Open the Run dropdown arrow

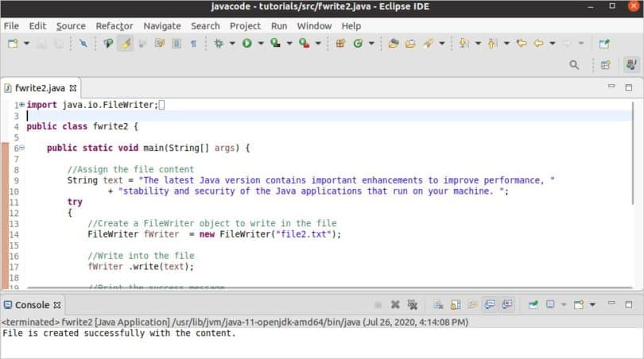(261, 43)
